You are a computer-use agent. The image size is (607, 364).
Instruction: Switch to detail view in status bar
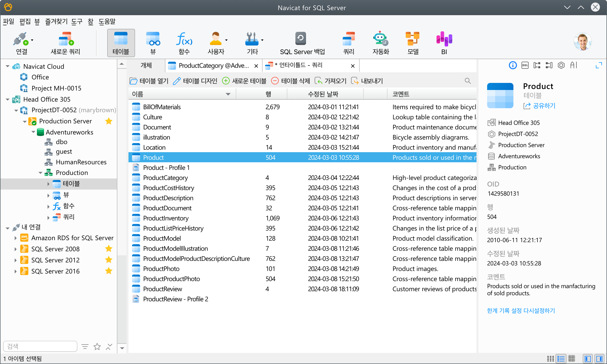(572, 358)
